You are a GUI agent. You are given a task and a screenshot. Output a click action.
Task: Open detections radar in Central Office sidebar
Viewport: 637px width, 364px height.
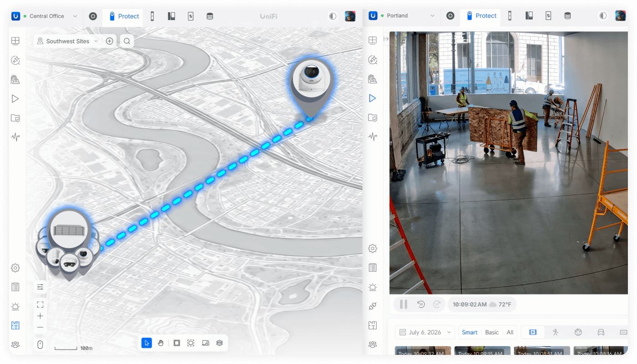(x=15, y=80)
